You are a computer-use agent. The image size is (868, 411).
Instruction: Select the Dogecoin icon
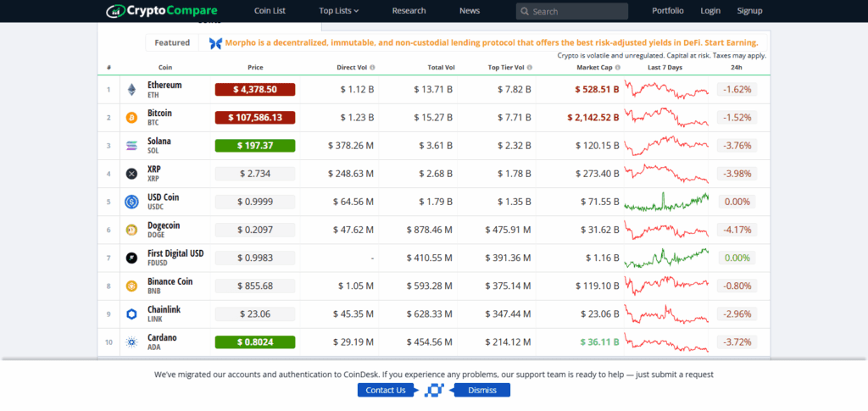131,230
